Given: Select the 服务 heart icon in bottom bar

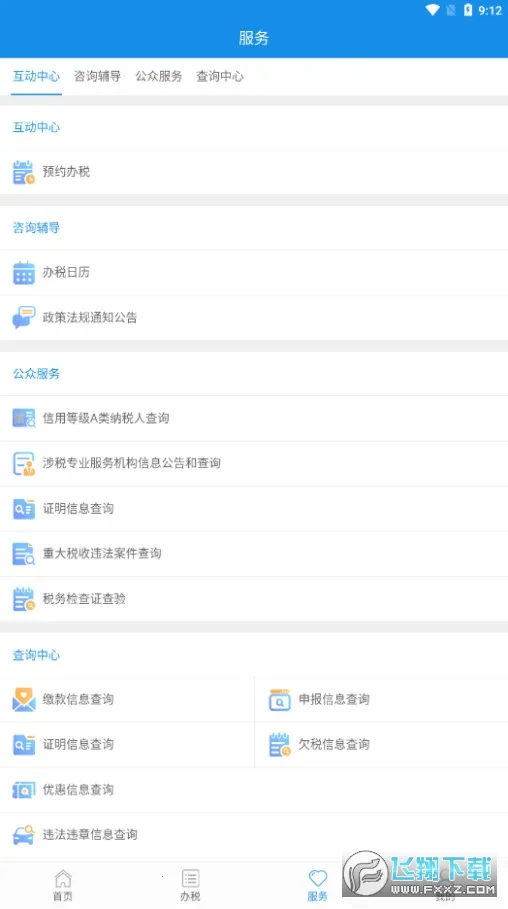Looking at the screenshot, I should (x=318, y=878).
